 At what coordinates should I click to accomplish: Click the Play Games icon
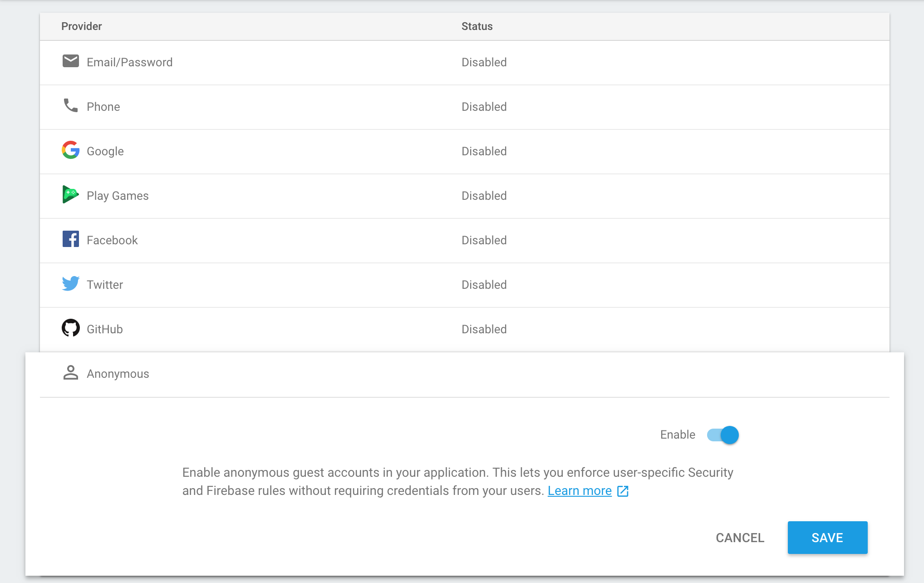coord(70,195)
